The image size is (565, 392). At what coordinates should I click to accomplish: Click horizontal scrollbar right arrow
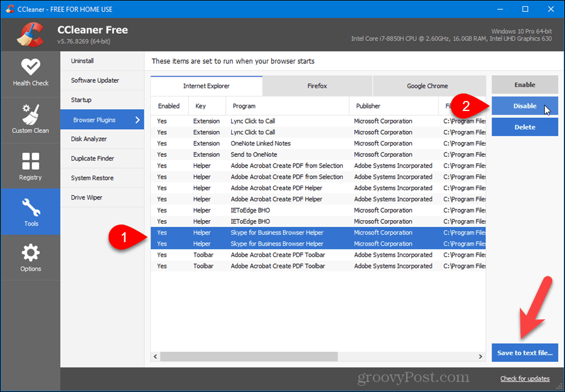click(480, 357)
